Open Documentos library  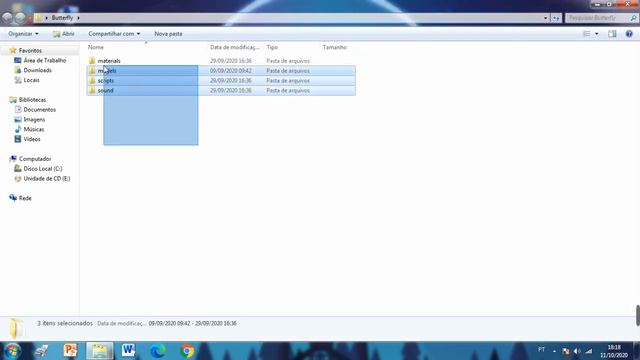point(40,109)
